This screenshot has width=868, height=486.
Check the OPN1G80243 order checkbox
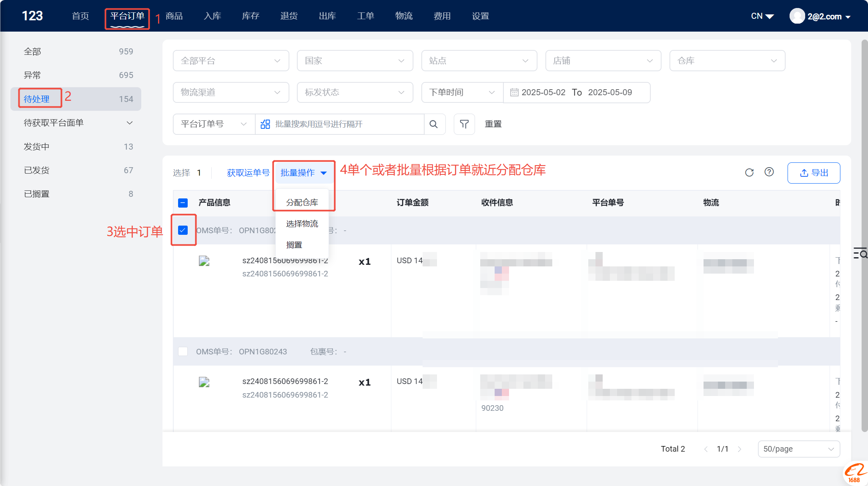[x=183, y=351]
